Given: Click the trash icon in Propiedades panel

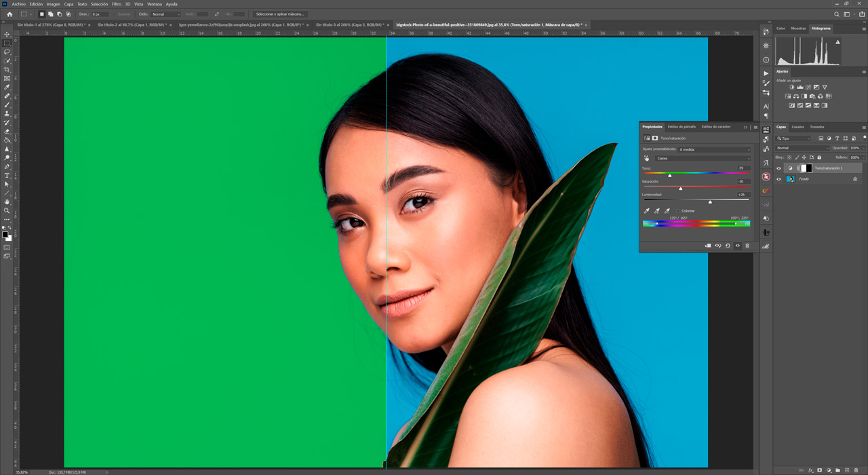Looking at the screenshot, I should (x=747, y=246).
